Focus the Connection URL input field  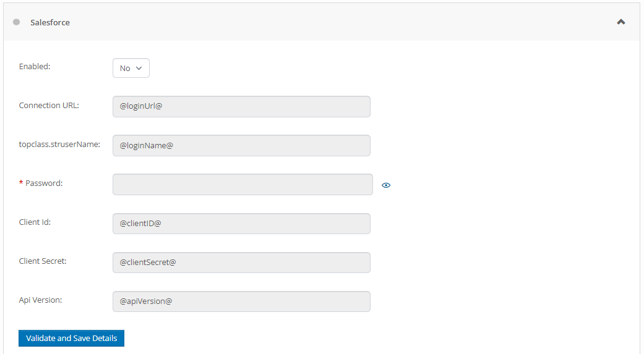(241, 106)
